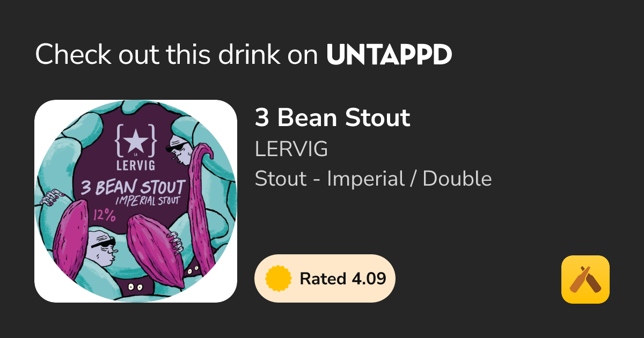
Task: Click the LERVIG text under the star logo
Action: [136, 167]
